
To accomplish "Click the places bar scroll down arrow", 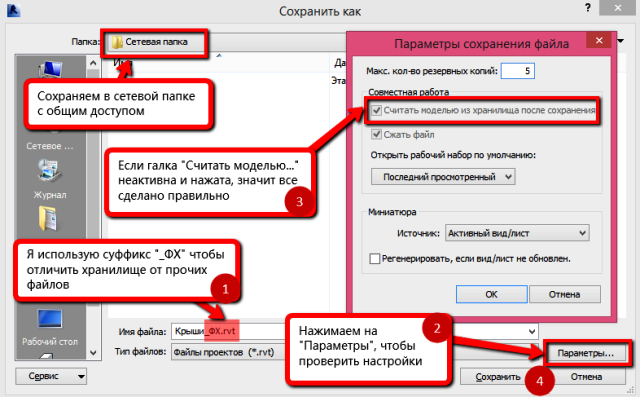I will [93, 353].
